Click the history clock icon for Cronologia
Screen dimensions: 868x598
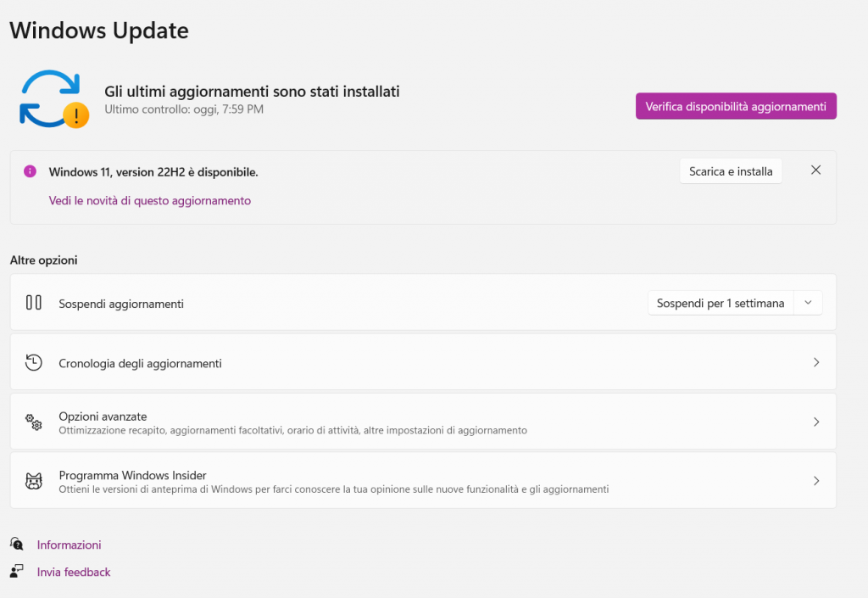(34, 363)
